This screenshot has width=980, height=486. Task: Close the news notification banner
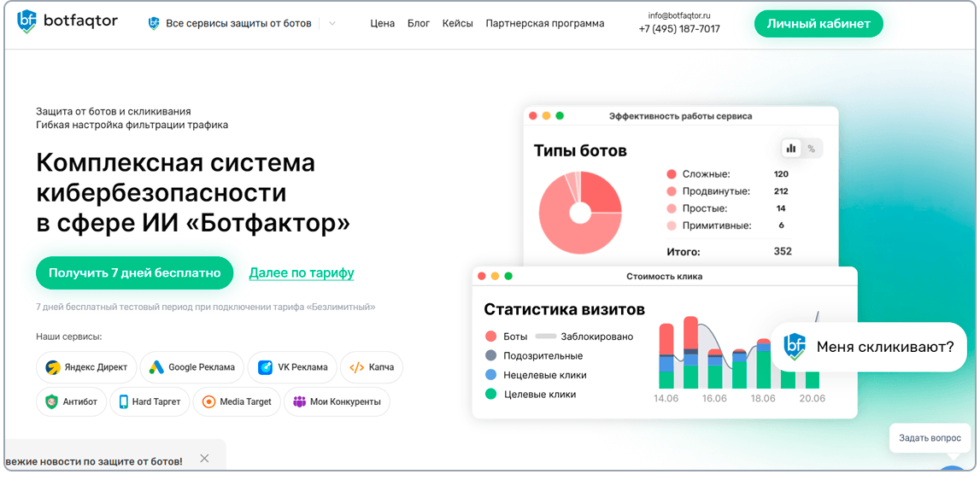(204, 459)
